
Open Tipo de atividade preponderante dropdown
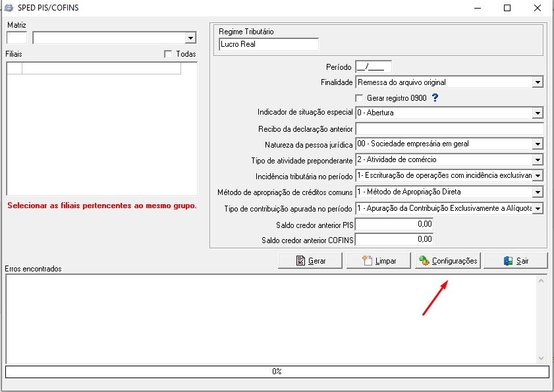coord(538,160)
